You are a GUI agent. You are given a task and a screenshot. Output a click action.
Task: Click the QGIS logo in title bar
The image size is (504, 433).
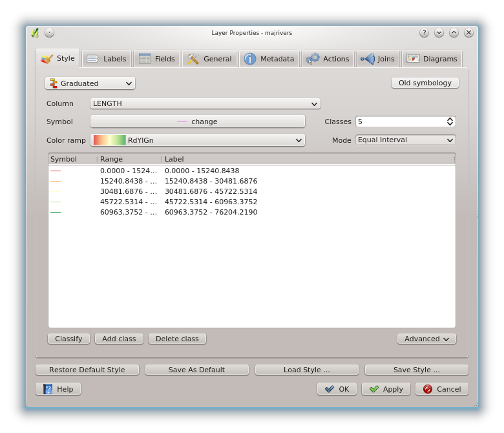coord(35,32)
